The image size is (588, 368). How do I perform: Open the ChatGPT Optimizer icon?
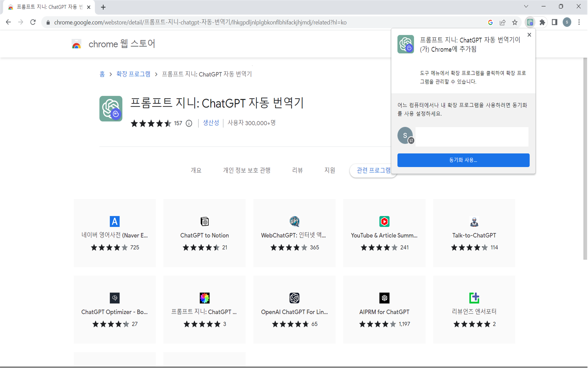115,298
